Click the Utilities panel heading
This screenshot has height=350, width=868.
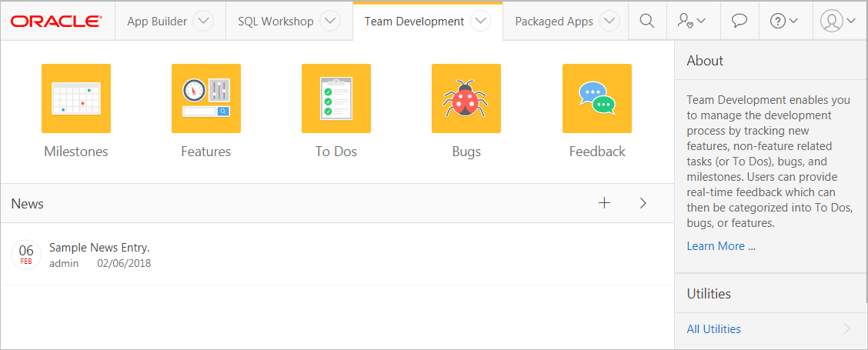click(x=709, y=294)
